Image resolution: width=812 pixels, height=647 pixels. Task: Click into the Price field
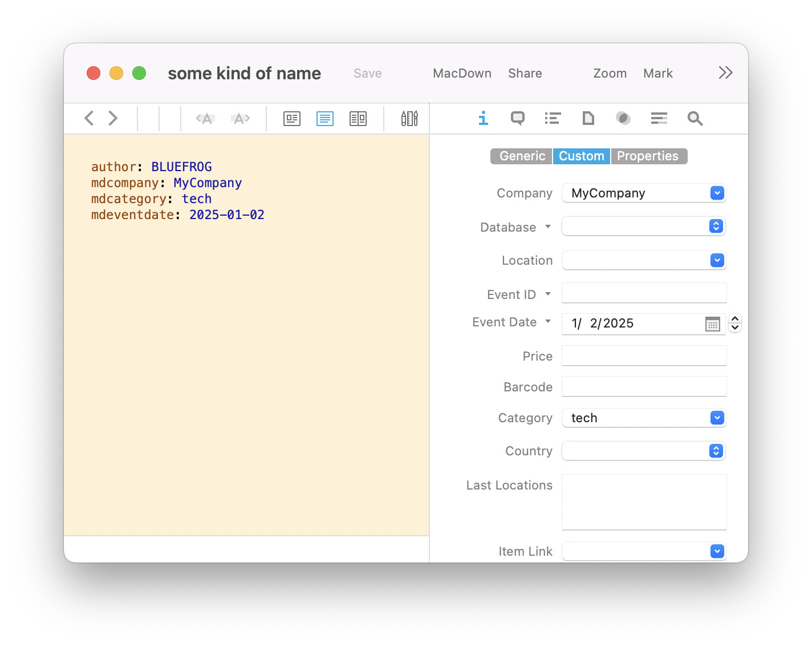[644, 356]
